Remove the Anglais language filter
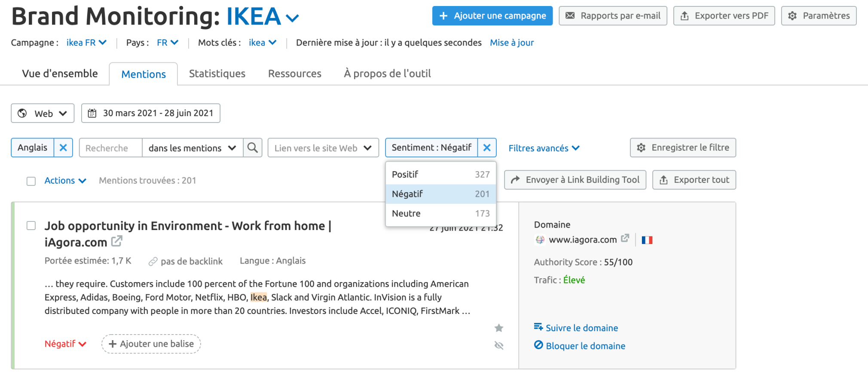The width and height of the screenshot is (868, 375). tap(63, 148)
